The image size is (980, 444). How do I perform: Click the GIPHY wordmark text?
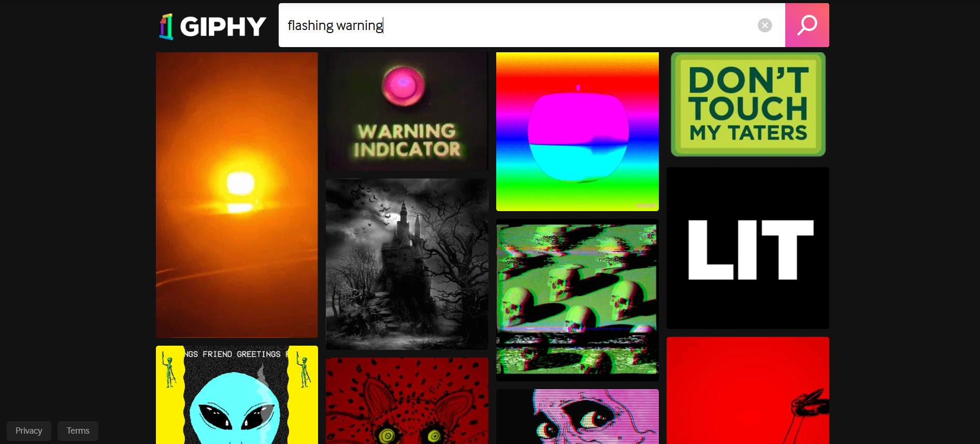click(223, 26)
